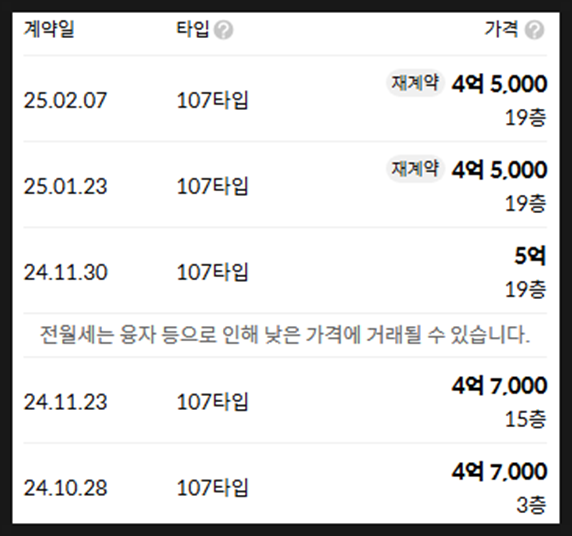Select the 계약일 column header

(x=49, y=29)
